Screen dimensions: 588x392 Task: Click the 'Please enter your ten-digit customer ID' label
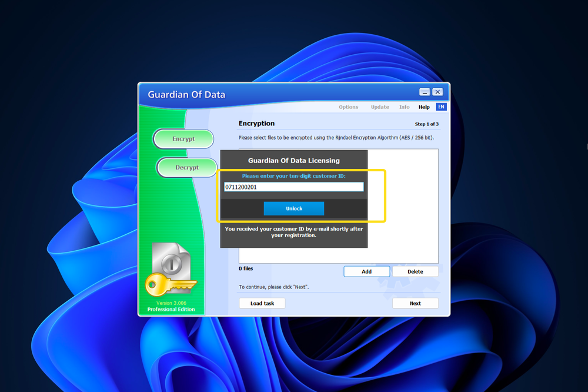293,176
